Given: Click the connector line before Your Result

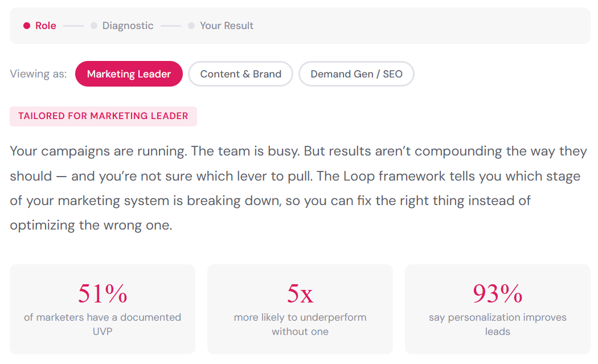Looking at the screenshot, I should 171,26.
